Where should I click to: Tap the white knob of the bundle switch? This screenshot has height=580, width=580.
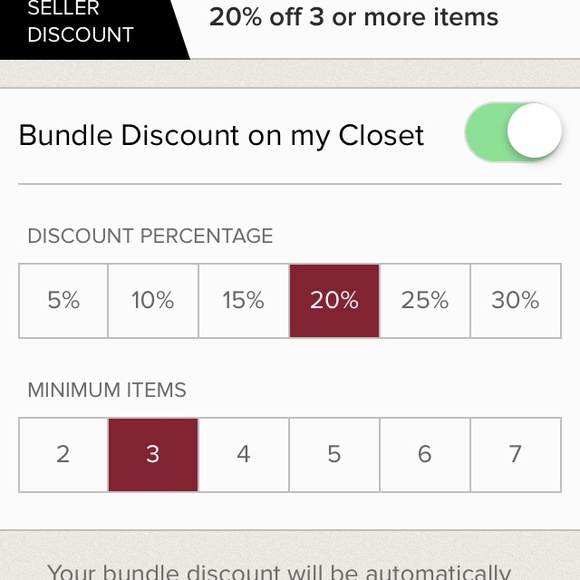pos(534,131)
